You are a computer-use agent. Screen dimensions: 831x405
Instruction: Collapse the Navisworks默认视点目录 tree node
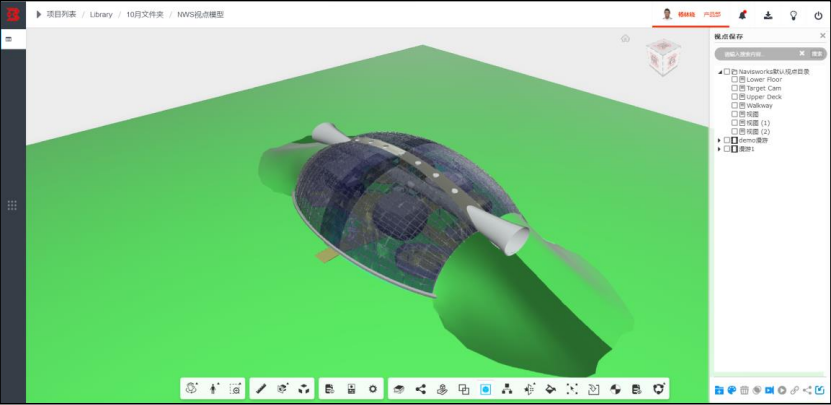pyautogui.click(x=720, y=72)
